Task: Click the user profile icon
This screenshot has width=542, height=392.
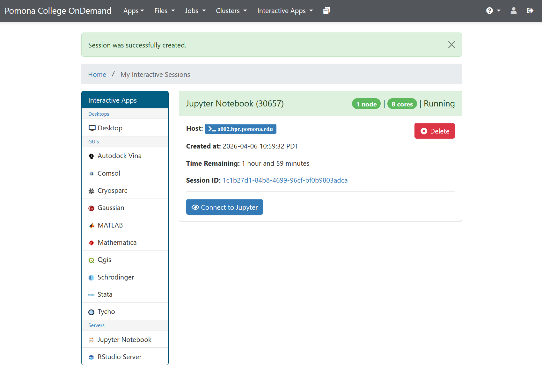Action: tap(513, 11)
